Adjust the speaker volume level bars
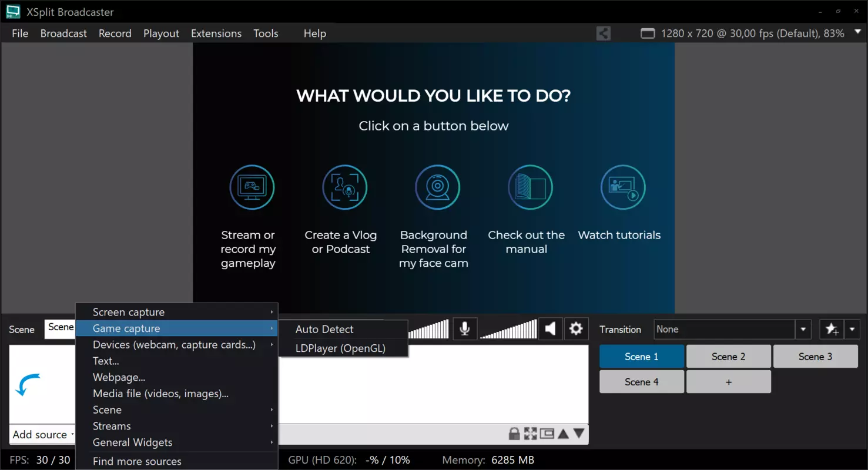 (x=508, y=329)
